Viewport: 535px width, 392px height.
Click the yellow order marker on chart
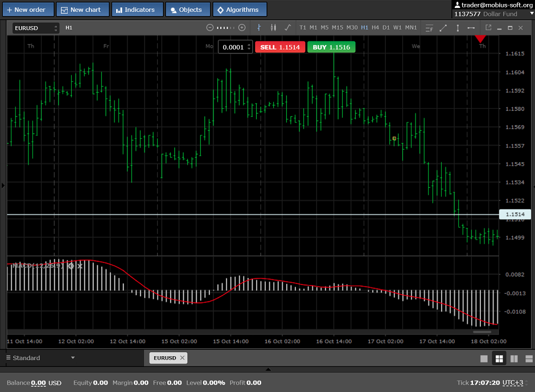coord(394,138)
